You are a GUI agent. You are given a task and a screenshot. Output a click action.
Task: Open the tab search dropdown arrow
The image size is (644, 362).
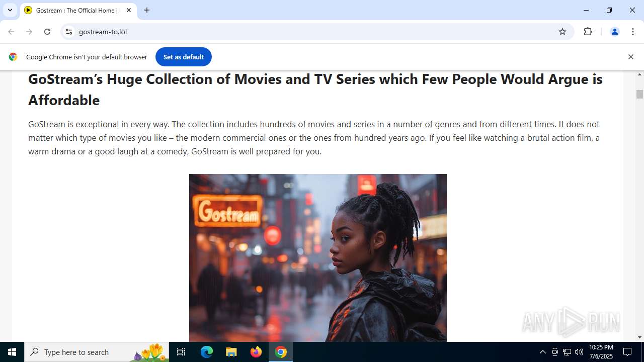(x=10, y=10)
